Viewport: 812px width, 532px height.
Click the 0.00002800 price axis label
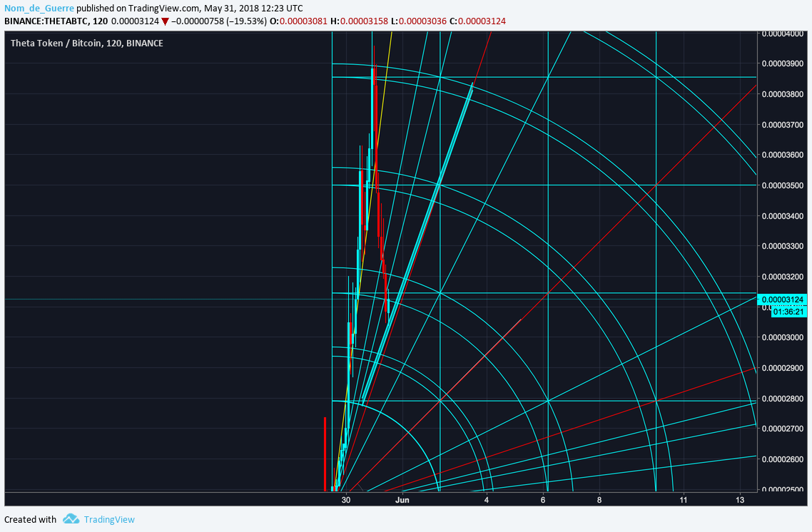[783, 399]
